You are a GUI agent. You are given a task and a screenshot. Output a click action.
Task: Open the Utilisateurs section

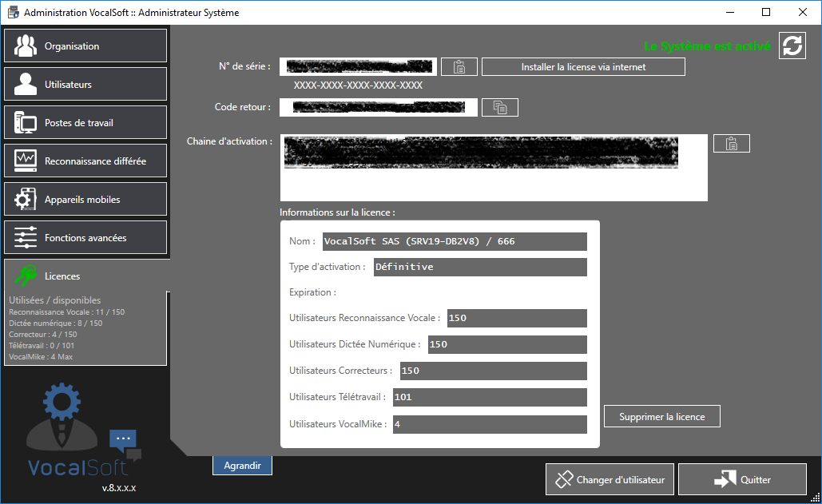pos(85,85)
